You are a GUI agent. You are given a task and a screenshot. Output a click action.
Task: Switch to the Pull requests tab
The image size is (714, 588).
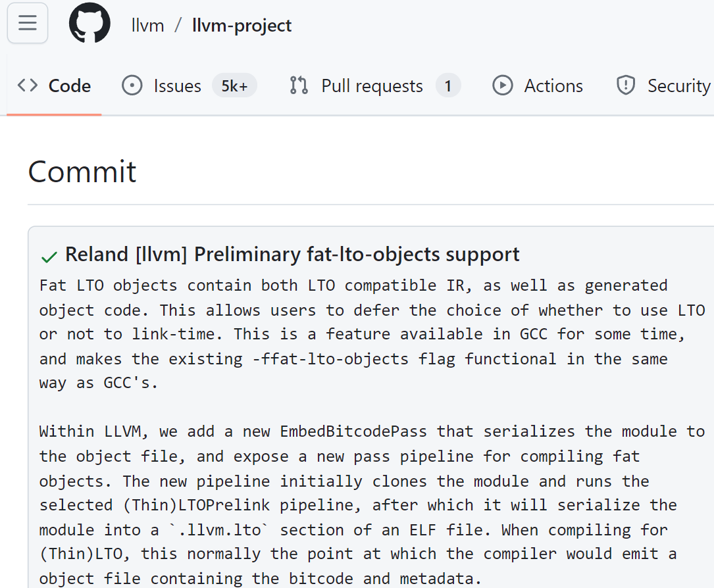[371, 86]
